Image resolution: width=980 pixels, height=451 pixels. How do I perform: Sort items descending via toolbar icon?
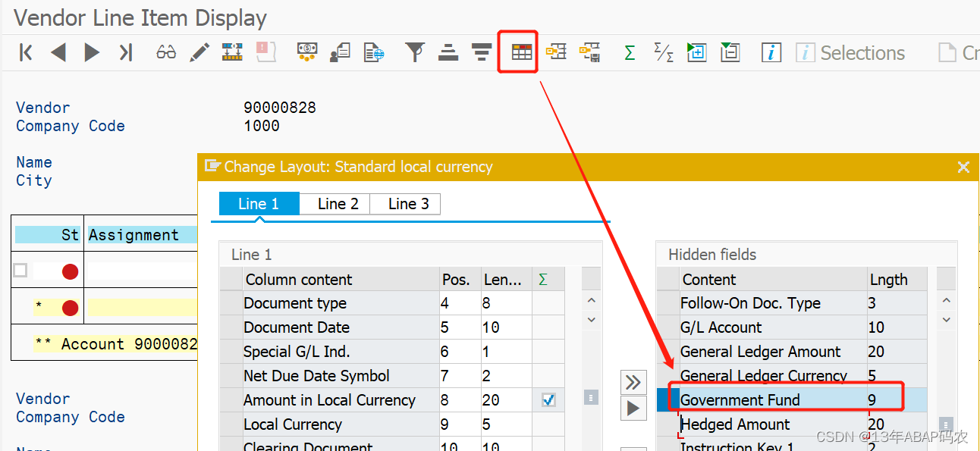[481, 51]
